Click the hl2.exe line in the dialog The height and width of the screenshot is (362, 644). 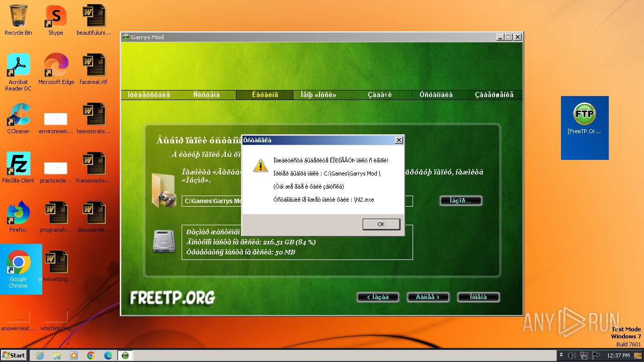324,200
